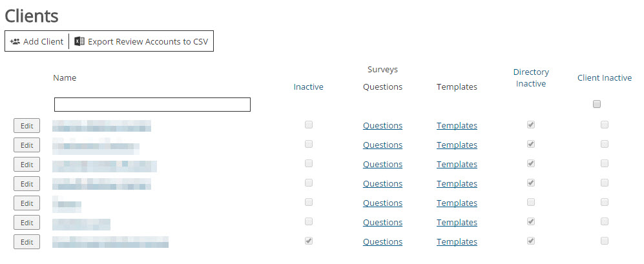Open Templates link in last row
The image size is (644, 264).
pos(457,242)
